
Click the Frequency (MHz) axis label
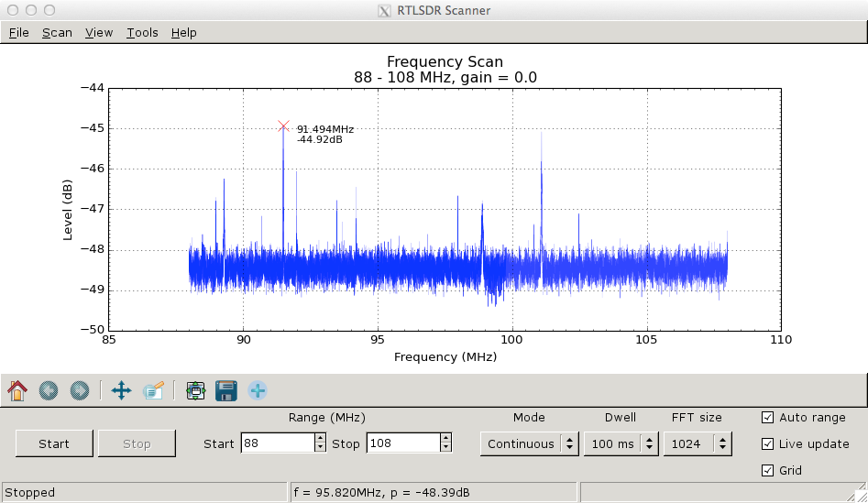click(445, 357)
